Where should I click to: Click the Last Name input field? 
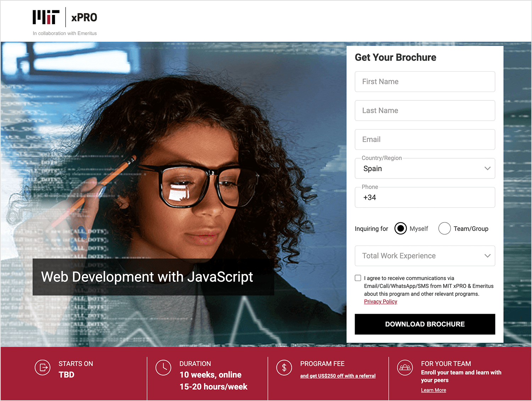click(x=425, y=110)
